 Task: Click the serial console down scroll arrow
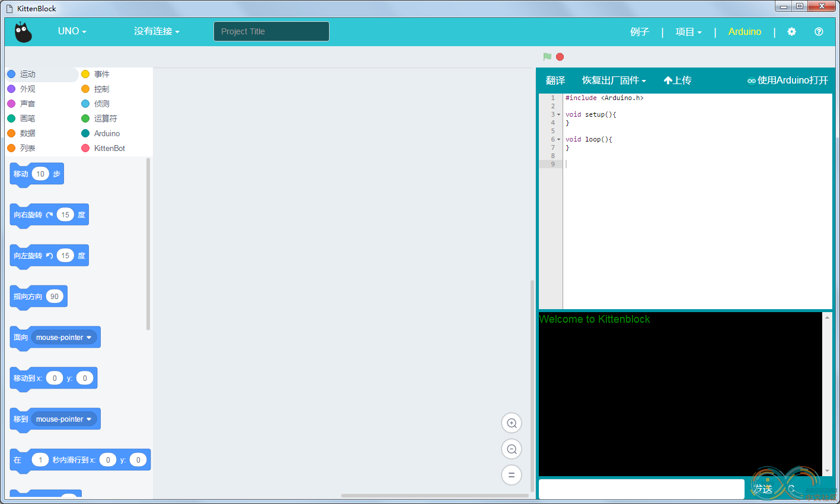(828, 471)
